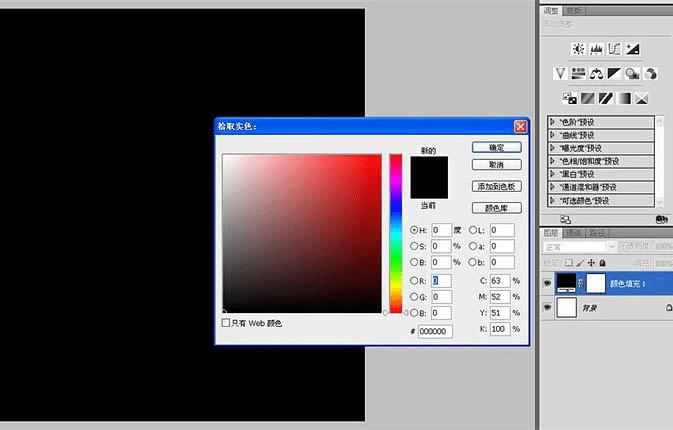Switch to the 通道 tab
Screen dimensions: 673x430
[573, 233]
